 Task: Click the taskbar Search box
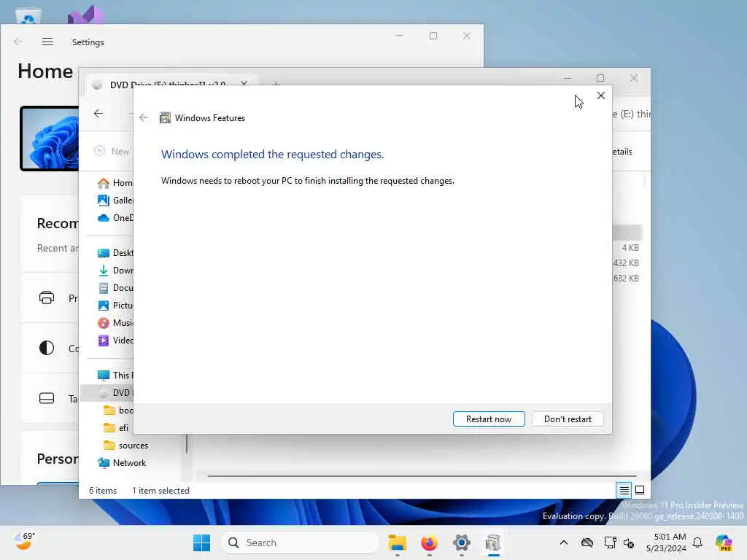[300, 542]
